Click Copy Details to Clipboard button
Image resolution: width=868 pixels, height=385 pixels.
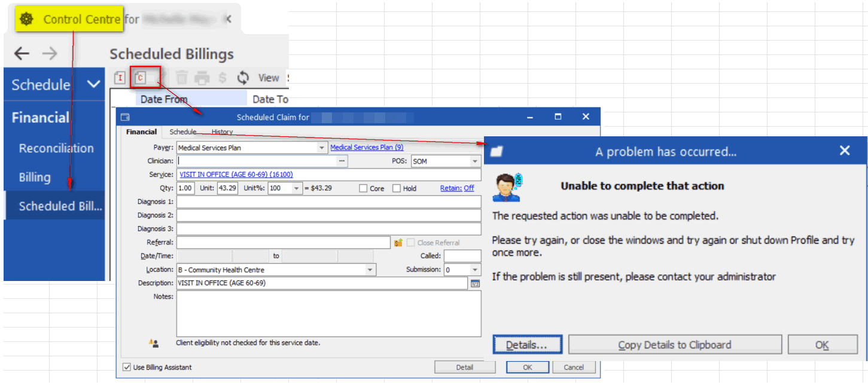click(x=675, y=344)
